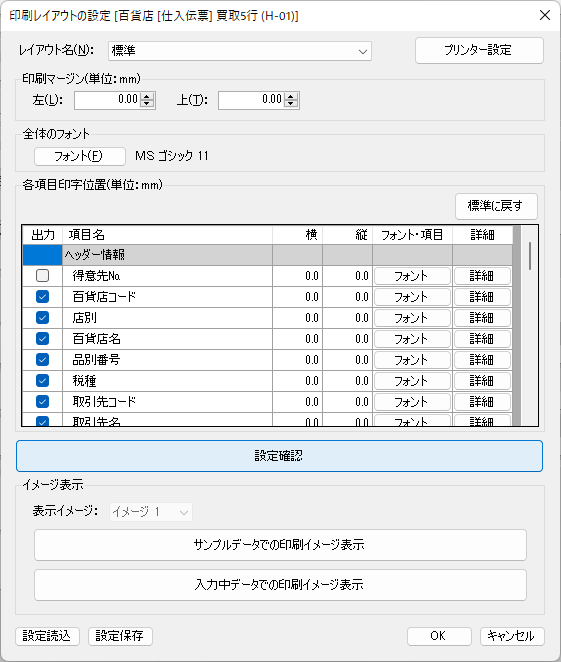Click フォント button in 百貨店名 row

tap(412, 339)
